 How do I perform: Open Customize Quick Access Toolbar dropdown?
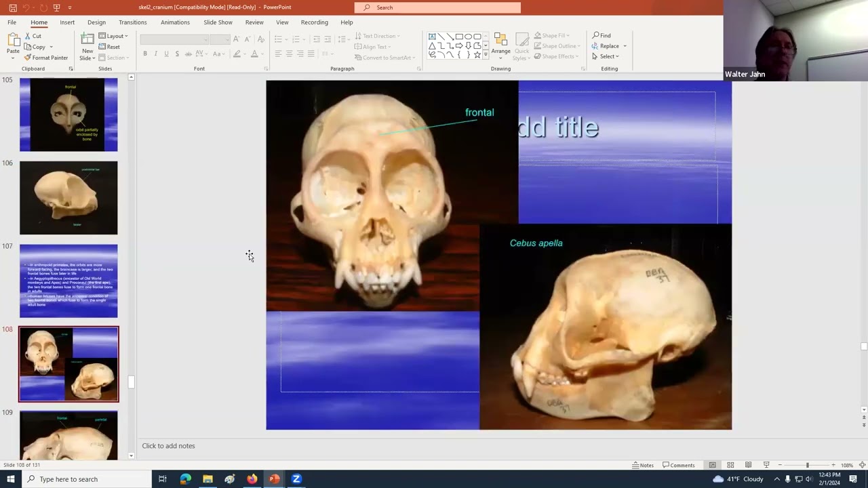(x=70, y=7)
